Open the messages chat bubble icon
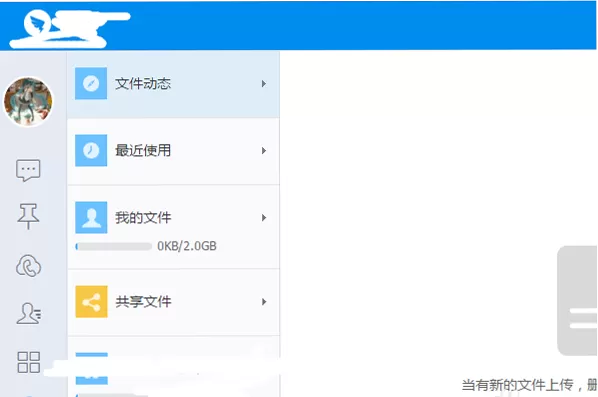 (28, 170)
